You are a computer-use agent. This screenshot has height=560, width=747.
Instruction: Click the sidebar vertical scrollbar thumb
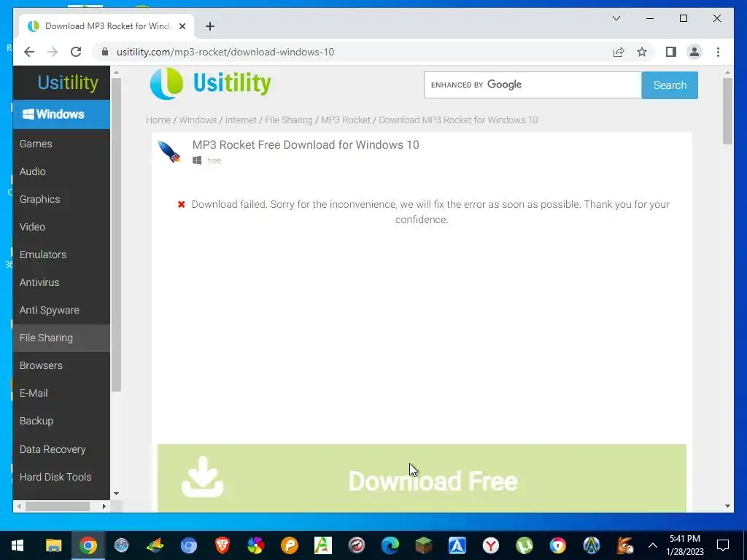pyautogui.click(x=116, y=234)
